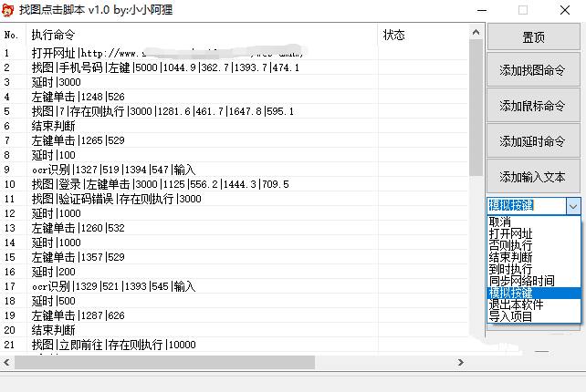Click 添加延时命令 to add a delay
Viewport: 586px width, 392px height.
(x=533, y=141)
